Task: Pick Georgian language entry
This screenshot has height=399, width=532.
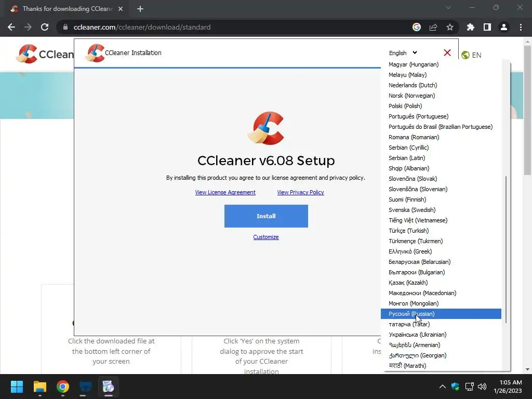Action: coord(441,355)
